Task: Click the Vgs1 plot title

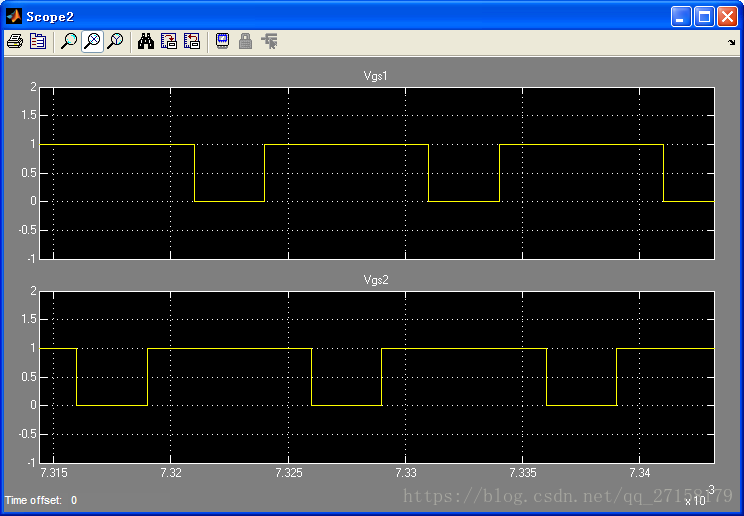Action: [375, 76]
